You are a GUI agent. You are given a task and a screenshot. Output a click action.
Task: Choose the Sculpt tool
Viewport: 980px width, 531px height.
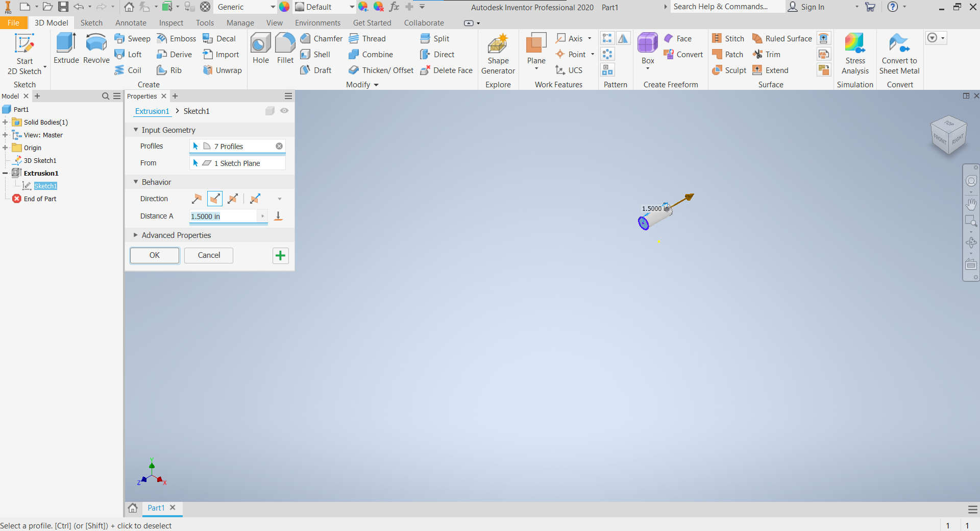point(729,70)
